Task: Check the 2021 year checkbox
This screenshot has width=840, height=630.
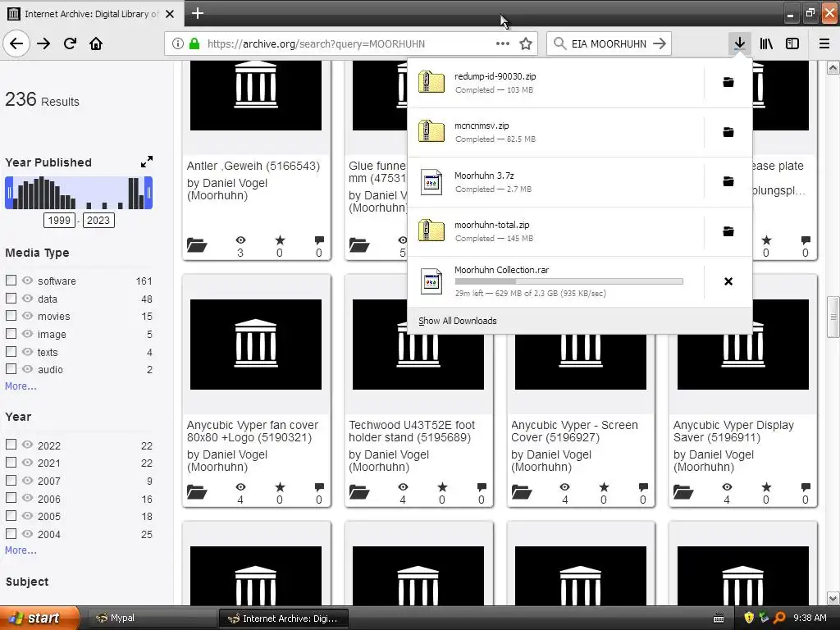Action: point(11,463)
